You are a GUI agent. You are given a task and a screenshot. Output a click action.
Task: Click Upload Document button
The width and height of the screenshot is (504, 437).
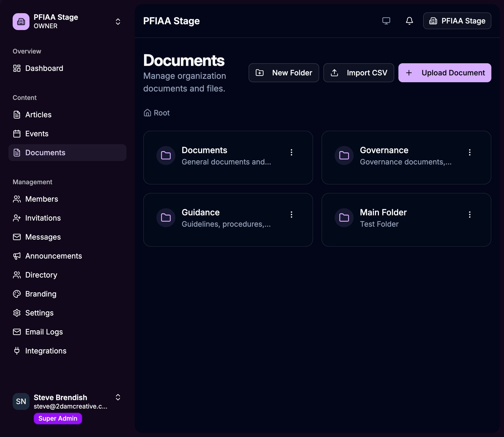tap(445, 73)
